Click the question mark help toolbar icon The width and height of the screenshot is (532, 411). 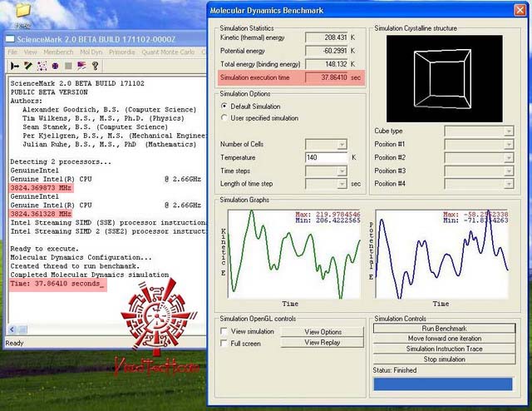point(96,66)
